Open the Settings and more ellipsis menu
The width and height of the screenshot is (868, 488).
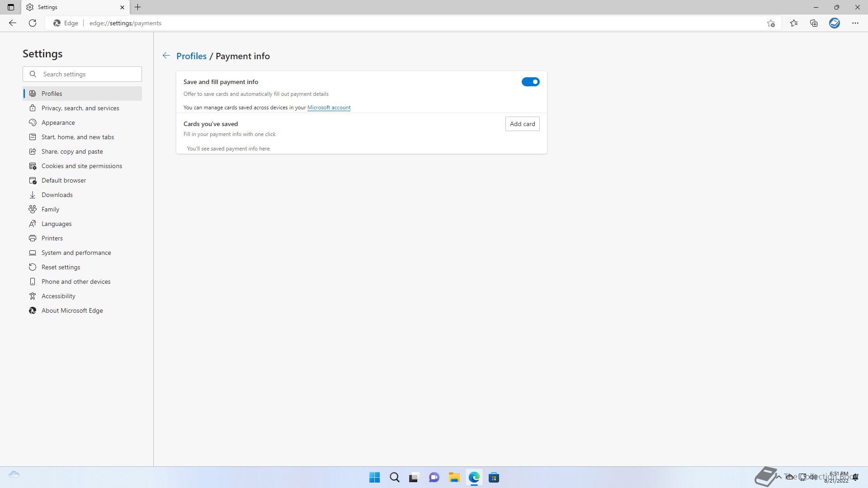[855, 23]
